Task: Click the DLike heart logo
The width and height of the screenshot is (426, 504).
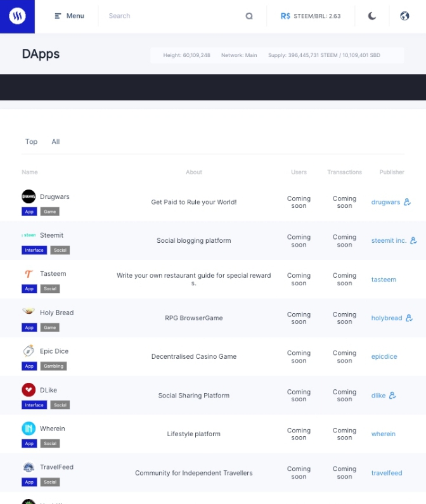Action: point(29,390)
